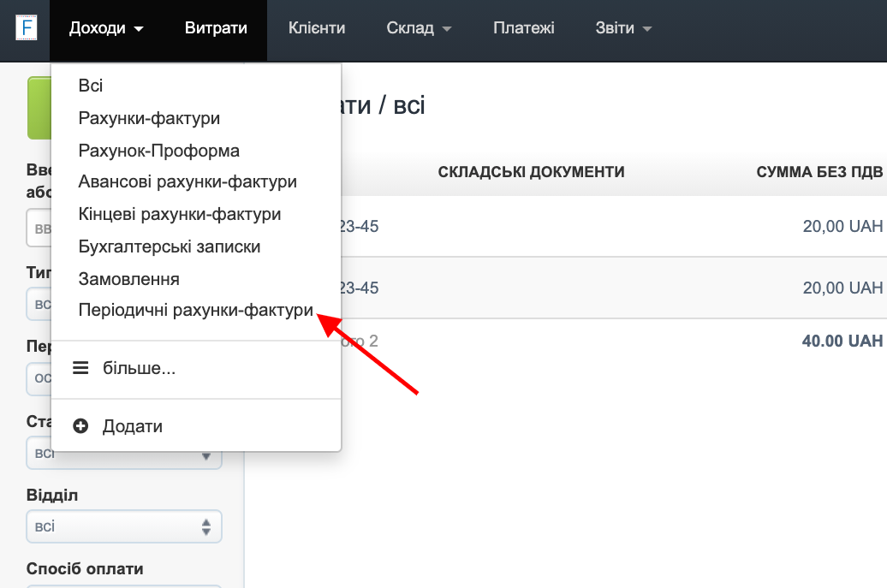The width and height of the screenshot is (887, 588).
Task: Click the green action button in the sidebar
Action: click(40, 108)
